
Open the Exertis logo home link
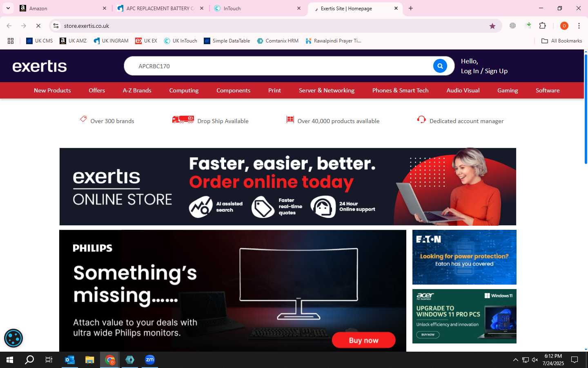coord(40,66)
